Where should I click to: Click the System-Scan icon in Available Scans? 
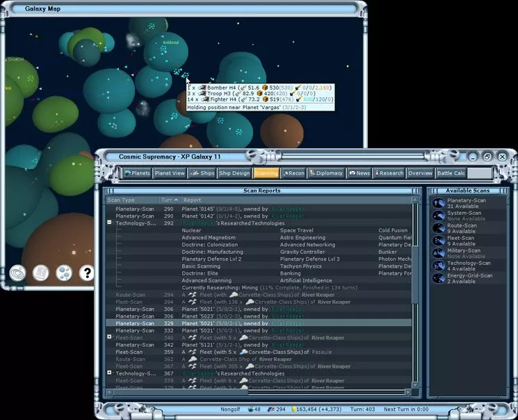pyautogui.click(x=439, y=216)
